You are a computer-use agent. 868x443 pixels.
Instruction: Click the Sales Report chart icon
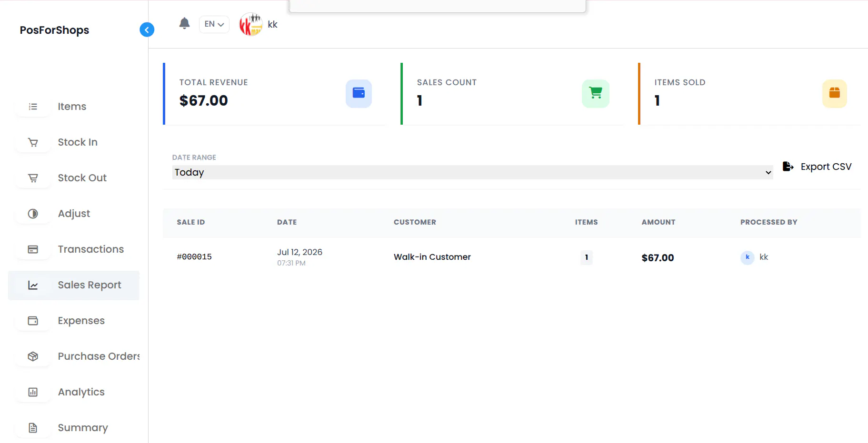[33, 285]
